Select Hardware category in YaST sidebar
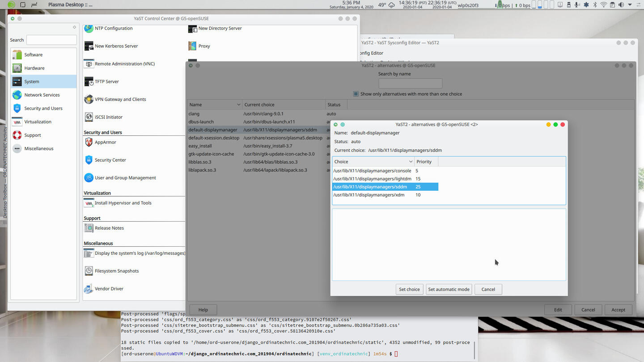The height and width of the screenshot is (362, 644). pos(44,68)
